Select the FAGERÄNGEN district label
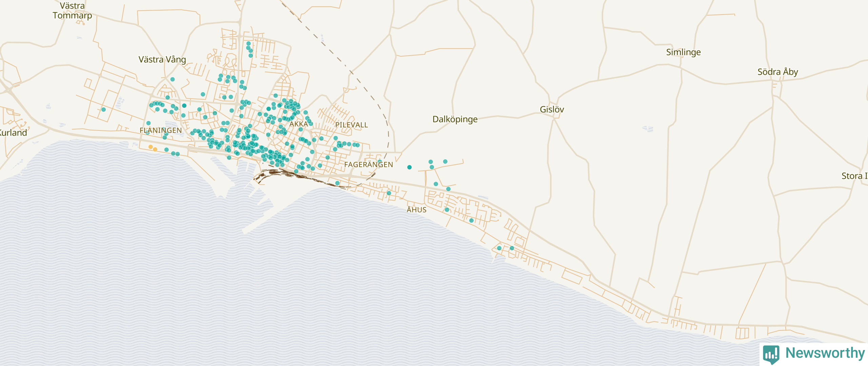 point(368,165)
